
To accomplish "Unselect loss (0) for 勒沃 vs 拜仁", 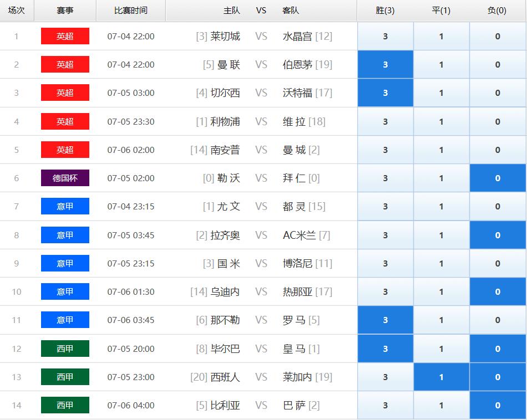I will [498, 178].
